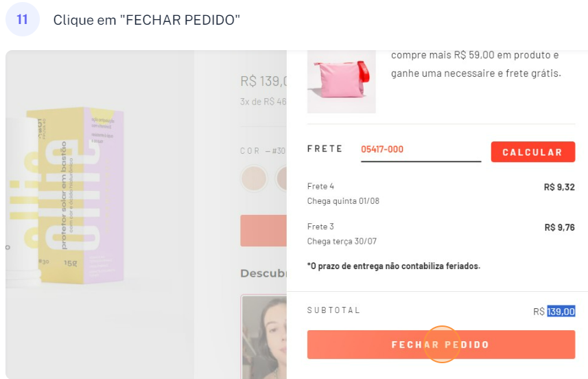The height and width of the screenshot is (379, 588).
Task: Click the free shipping promo text
Action: tap(475, 64)
